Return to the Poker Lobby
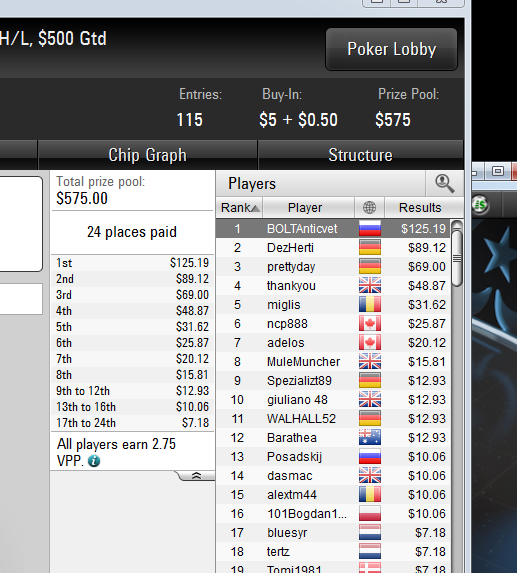This screenshot has height=573, width=517. pos(391,49)
